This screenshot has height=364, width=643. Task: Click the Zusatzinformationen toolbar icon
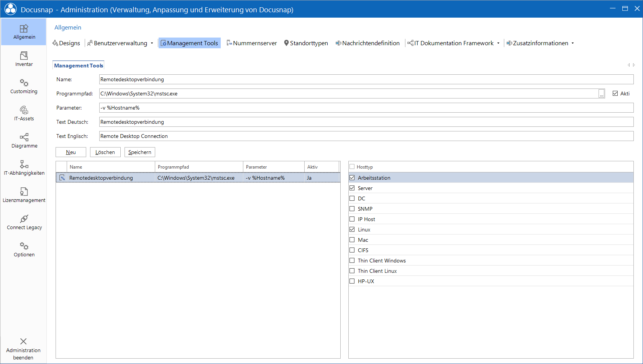coord(509,43)
